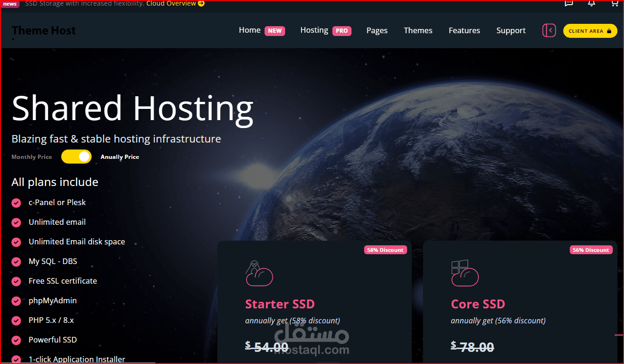Open the shopping cart icon

click(x=615, y=3)
